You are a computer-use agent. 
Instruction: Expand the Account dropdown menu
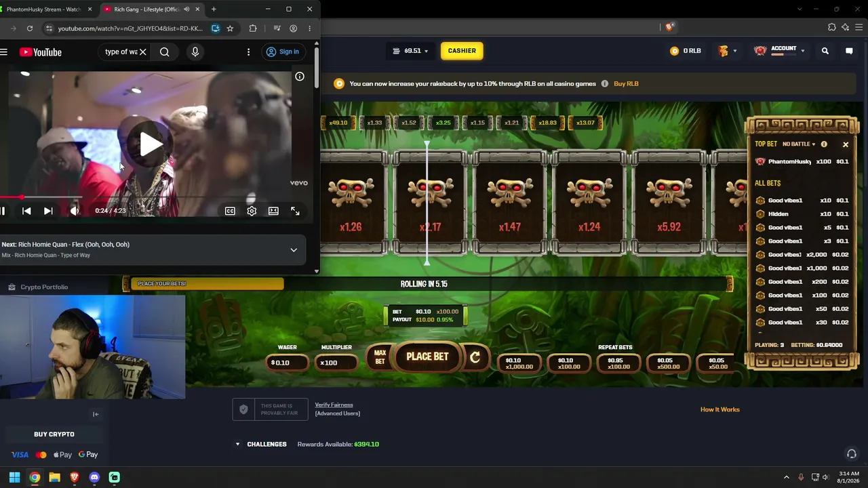780,51
